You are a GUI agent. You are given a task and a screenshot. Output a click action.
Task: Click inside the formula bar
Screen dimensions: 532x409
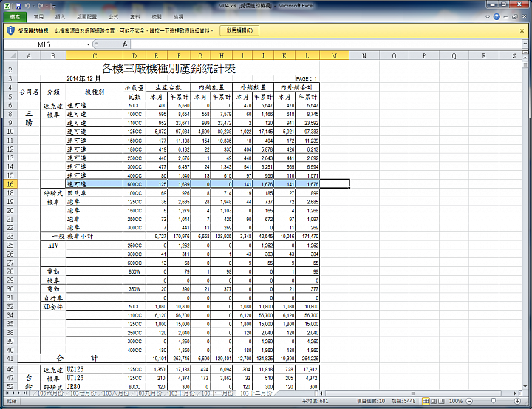coord(326,44)
